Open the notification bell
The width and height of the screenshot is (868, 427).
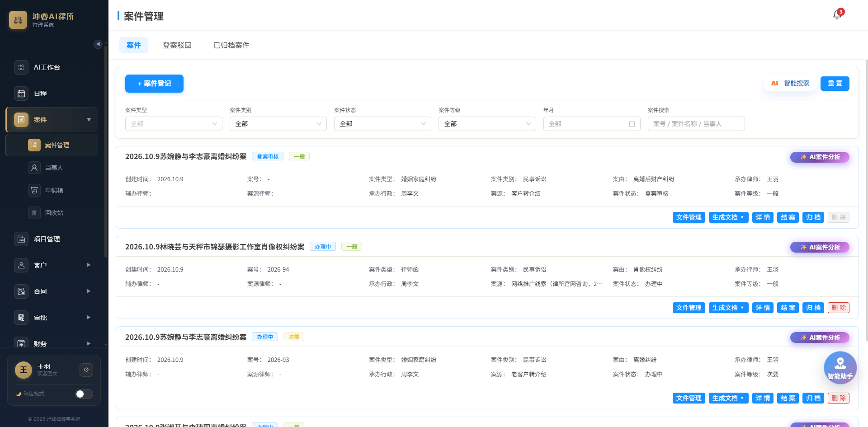point(837,15)
